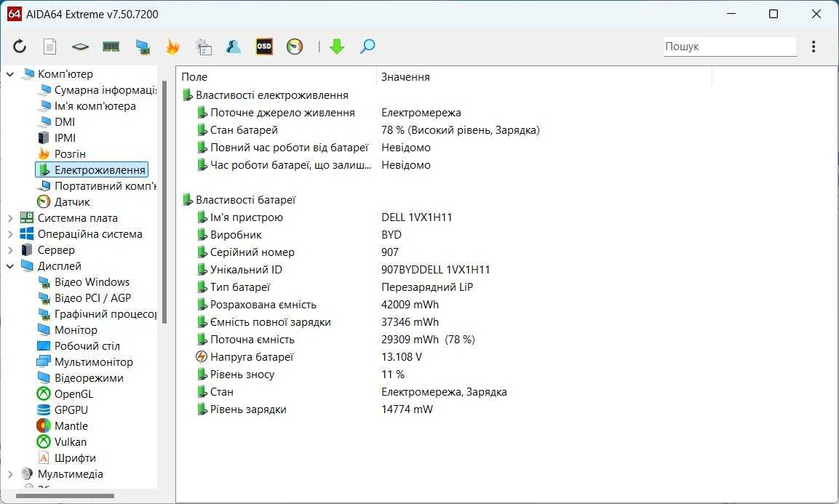Collapse the Комп'ютер tree node
The height and width of the screenshot is (504, 839).
pos(10,74)
